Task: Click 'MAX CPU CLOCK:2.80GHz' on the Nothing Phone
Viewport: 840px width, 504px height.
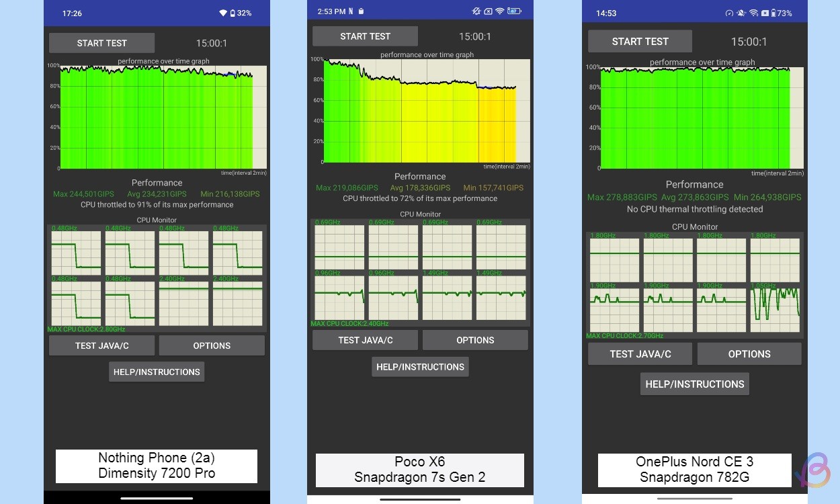Action: [86, 329]
